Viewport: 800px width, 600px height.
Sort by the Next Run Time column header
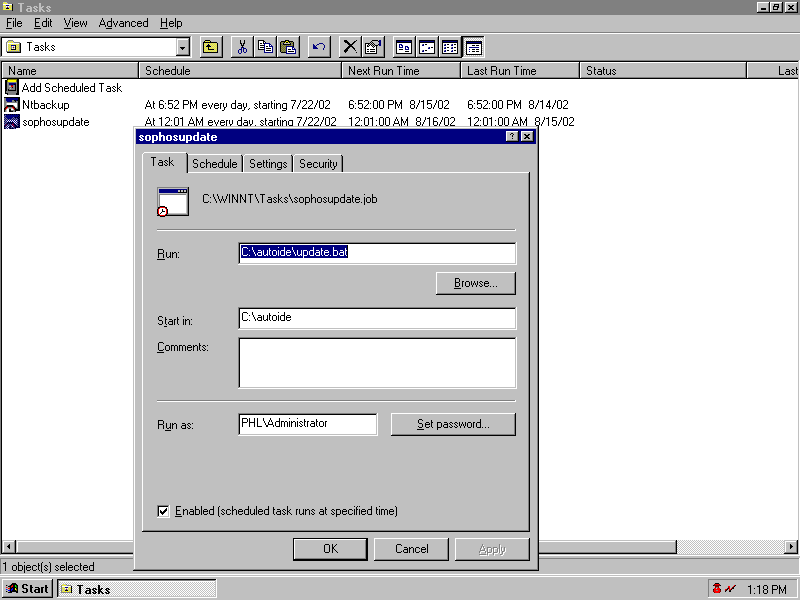point(401,70)
